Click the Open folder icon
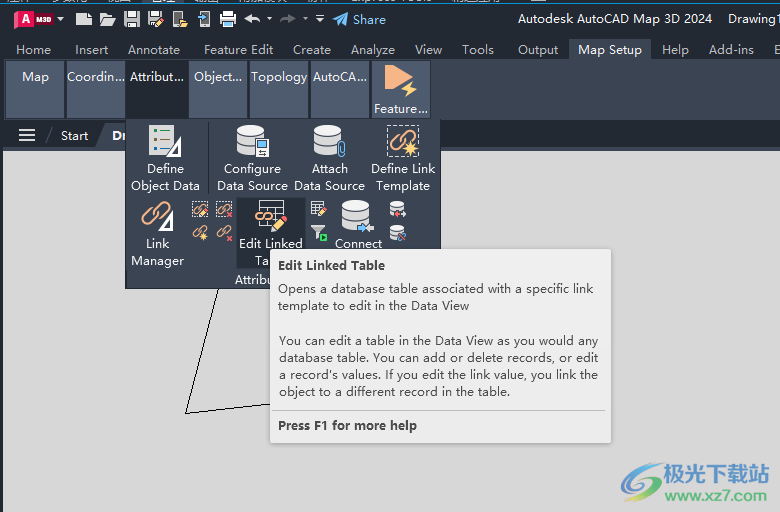This screenshot has height=512, width=780. tap(107, 19)
